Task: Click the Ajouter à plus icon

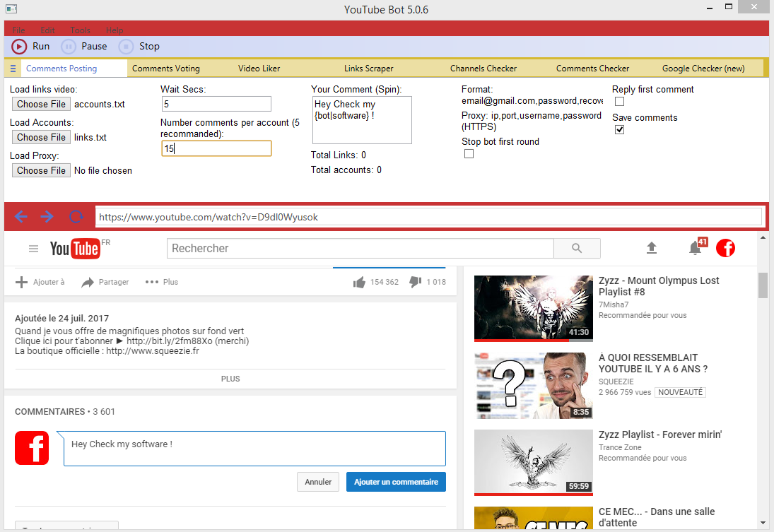Action: pyautogui.click(x=21, y=282)
